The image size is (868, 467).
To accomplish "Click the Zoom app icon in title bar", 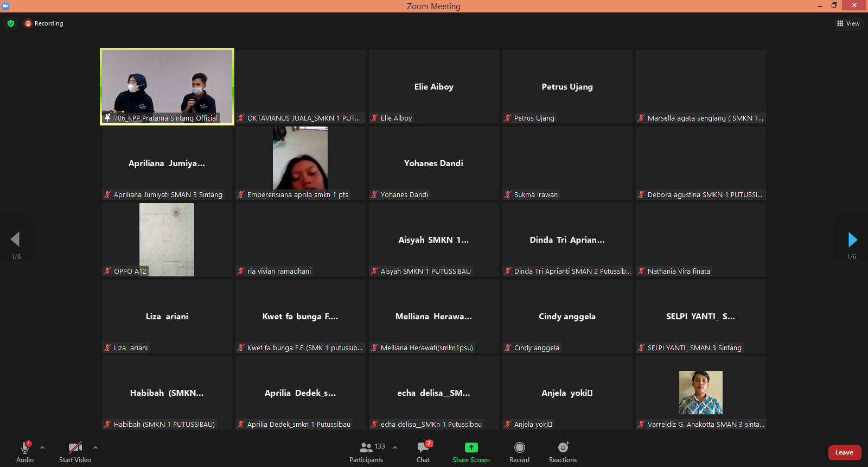I will click(x=6, y=6).
